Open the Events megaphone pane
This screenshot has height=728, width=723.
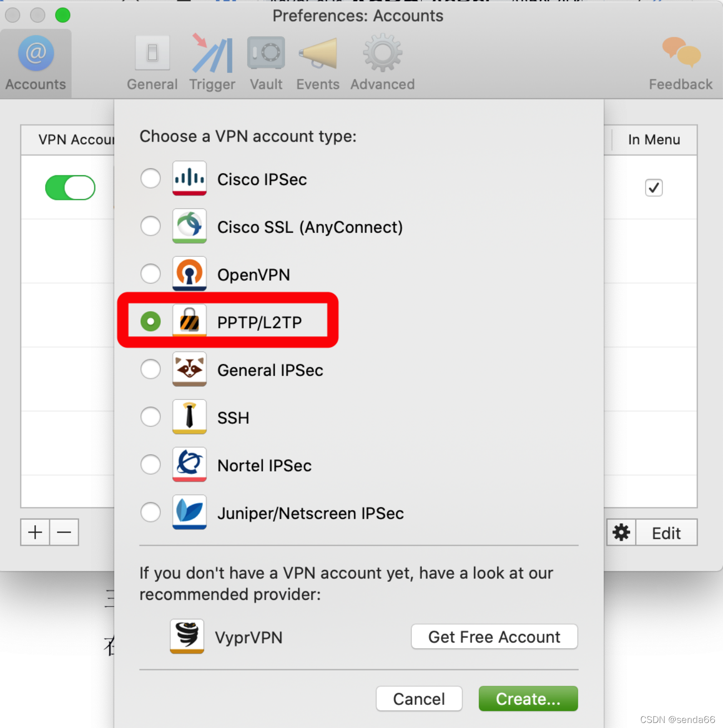click(x=317, y=62)
